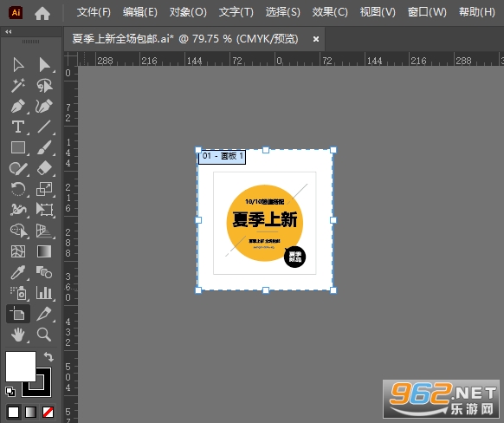Choose the Eraser tool
This screenshot has height=423, width=504.
(x=44, y=168)
